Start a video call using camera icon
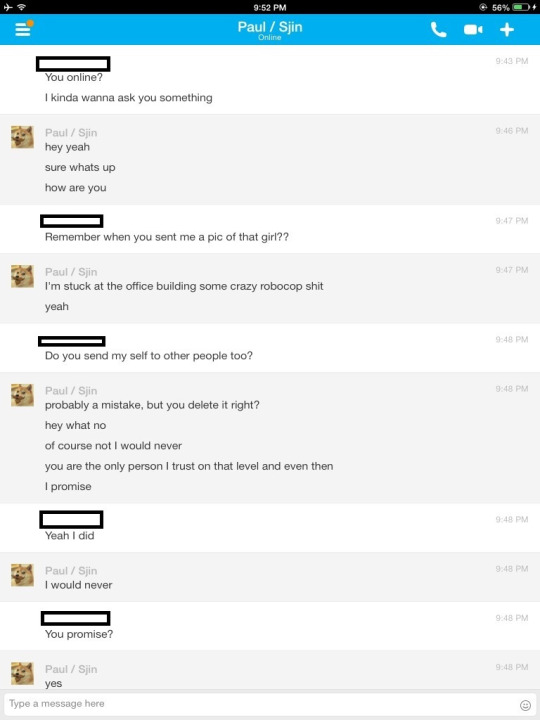 click(472, 30)
